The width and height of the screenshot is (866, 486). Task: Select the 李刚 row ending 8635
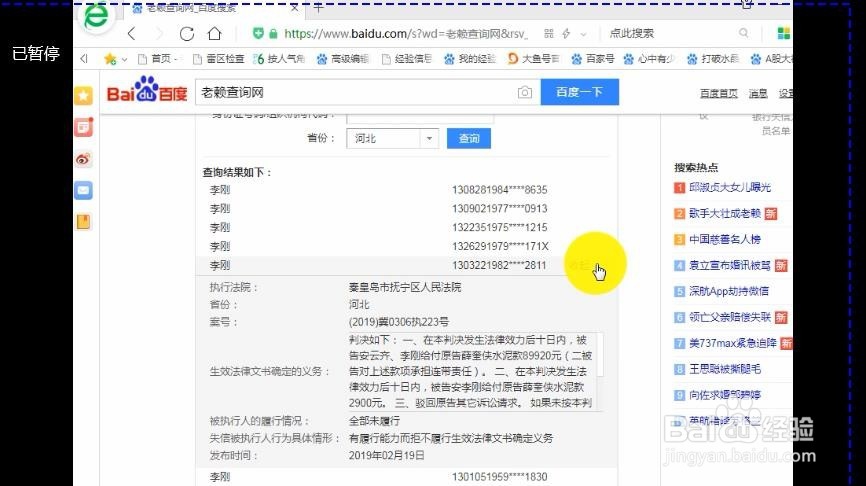pyautogui.click(x=405, y=190)
